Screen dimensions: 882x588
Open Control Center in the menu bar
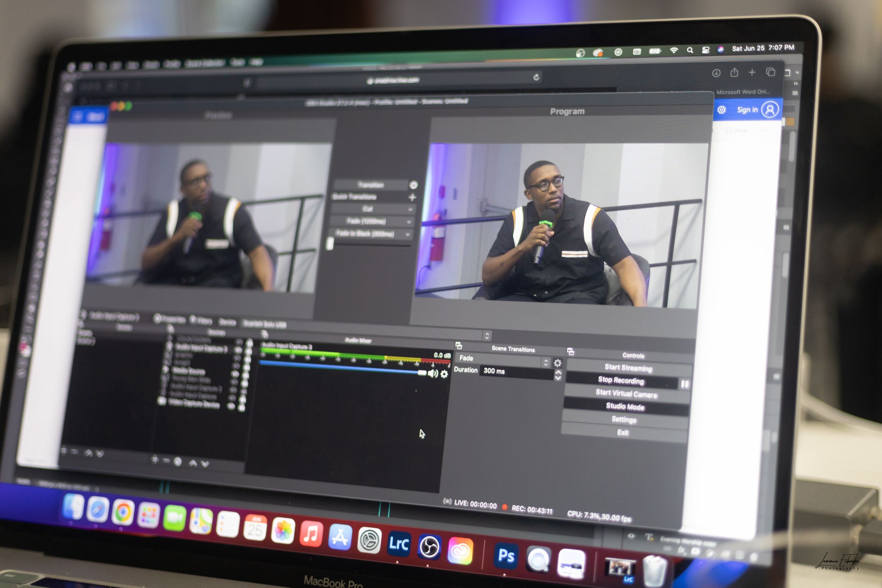pos(705,50)
